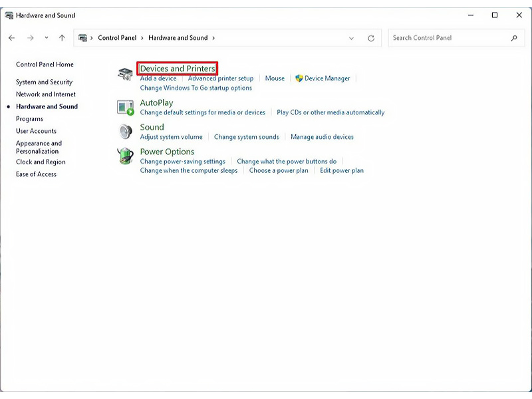Click Add a device link
Viewport: 532px width, 399px height.
(x=158, y=78)
